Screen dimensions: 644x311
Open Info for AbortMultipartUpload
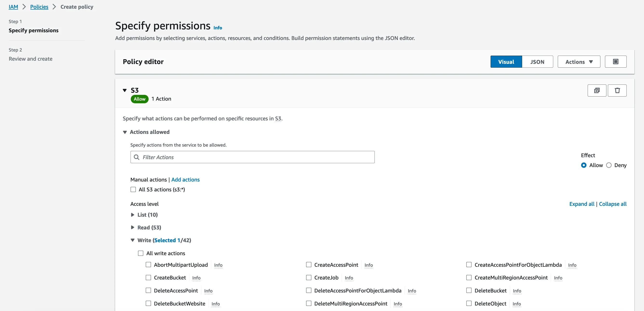point(218,265)
